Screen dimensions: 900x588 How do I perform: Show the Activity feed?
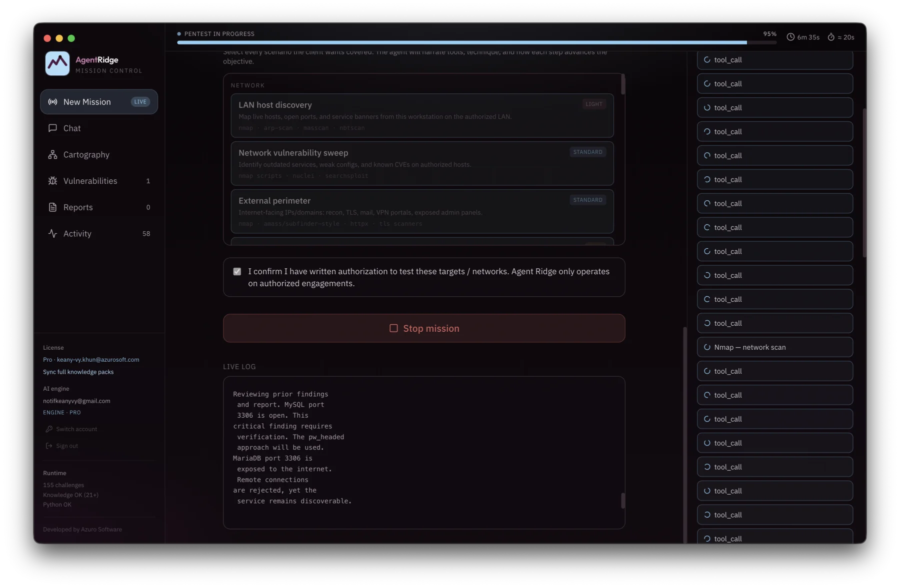coord(99,233)
